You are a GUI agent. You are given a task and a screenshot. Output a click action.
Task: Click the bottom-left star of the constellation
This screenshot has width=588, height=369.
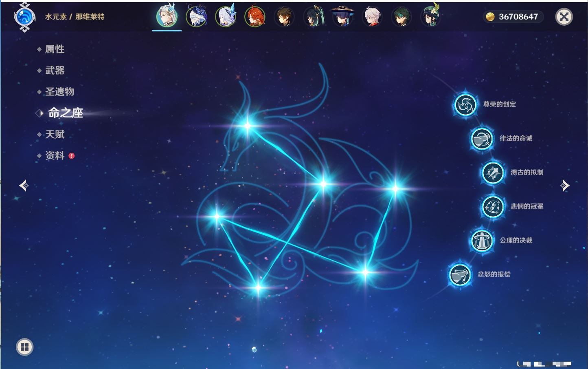coord(258,288)
